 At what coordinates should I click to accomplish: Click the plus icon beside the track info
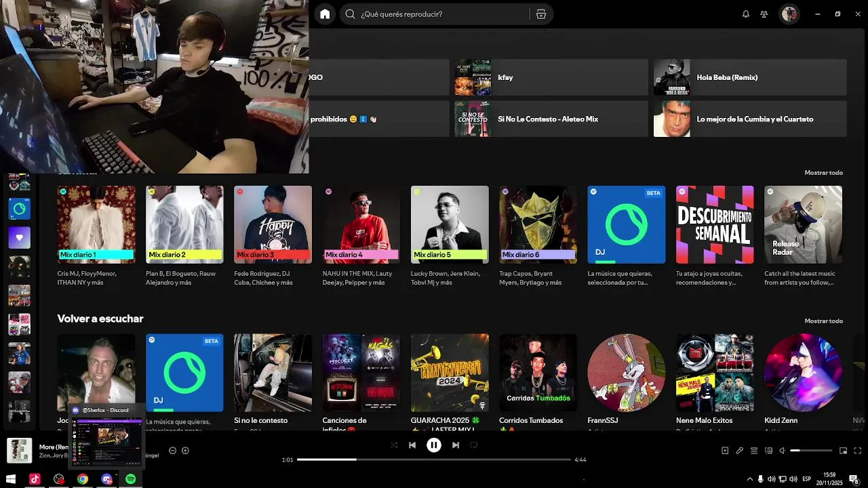tap(185, 451)
